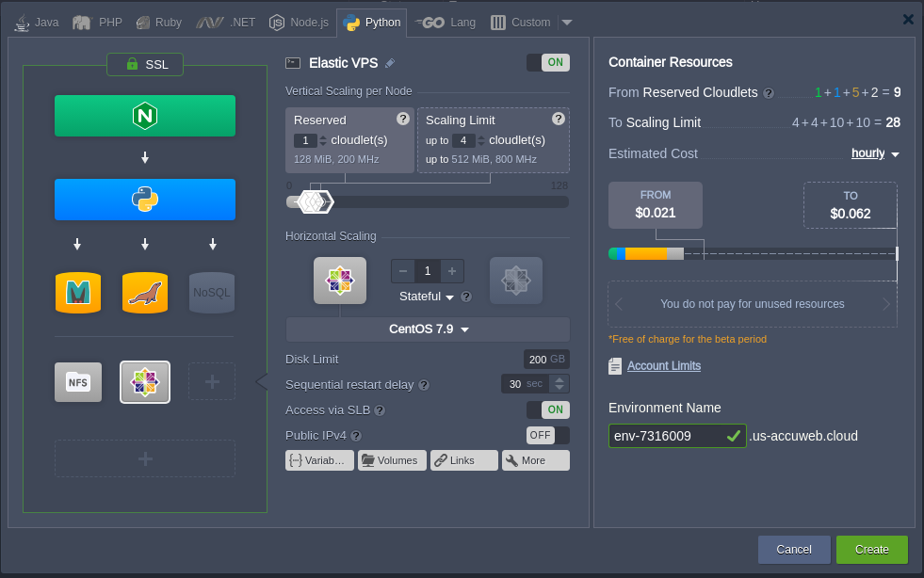Click the NFS shared storage icon
The width and height of the screenshot is (924, 578).
pos(77,382)
